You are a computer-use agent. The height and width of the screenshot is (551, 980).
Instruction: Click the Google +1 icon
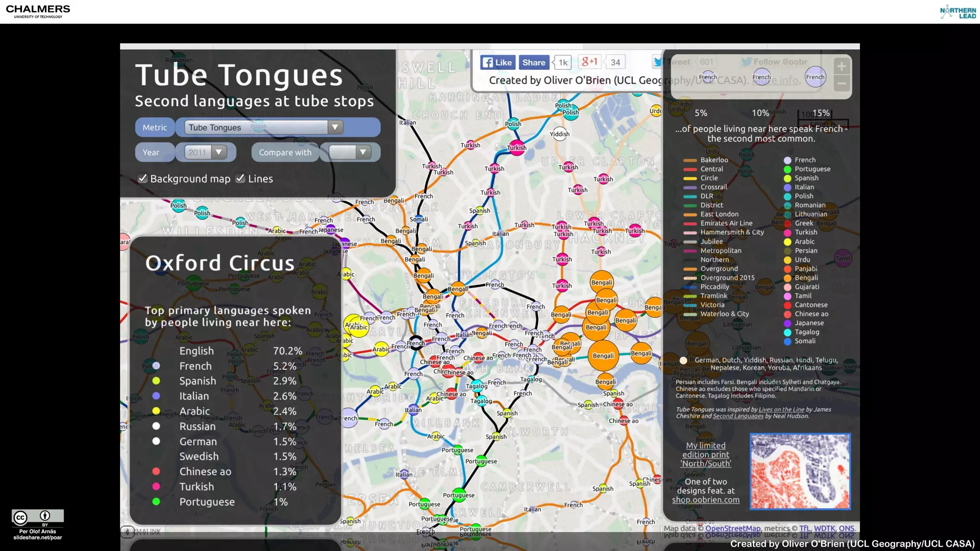(590, 62)
